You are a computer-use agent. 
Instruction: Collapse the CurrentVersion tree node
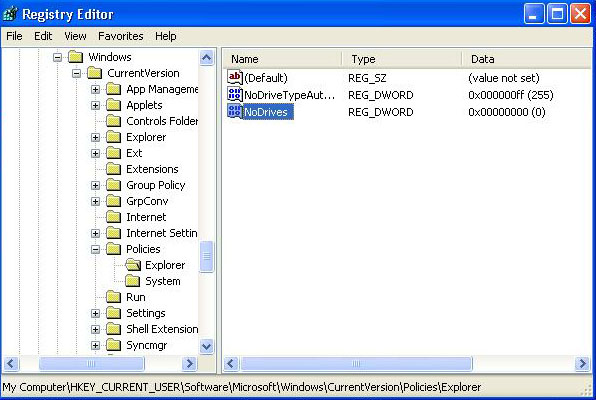tap(76, 73)
